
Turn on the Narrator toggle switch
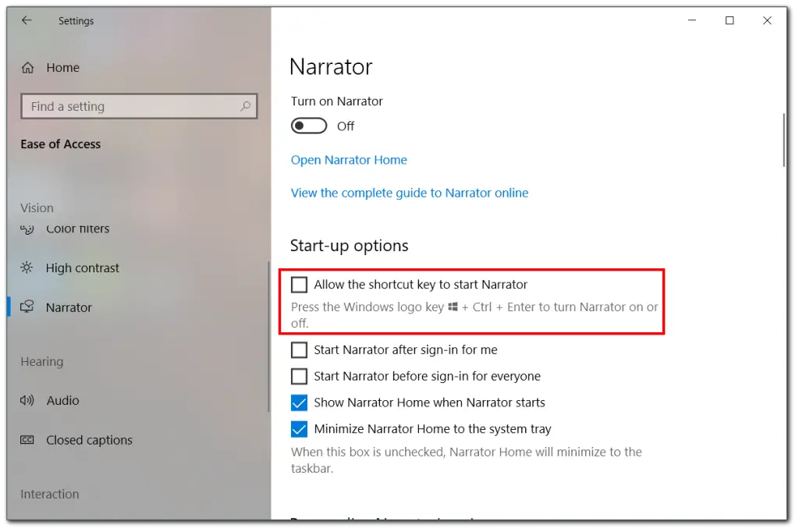(308, 126)
